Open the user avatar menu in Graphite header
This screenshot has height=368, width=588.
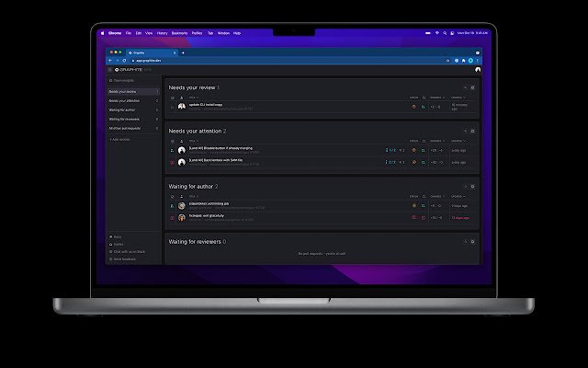point(478,70)
